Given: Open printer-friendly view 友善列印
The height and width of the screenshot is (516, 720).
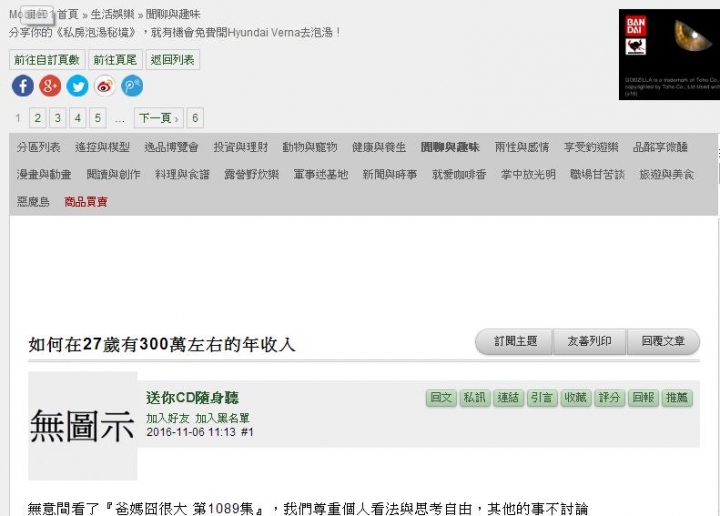Looking at the screenshot, I should 590,342.
